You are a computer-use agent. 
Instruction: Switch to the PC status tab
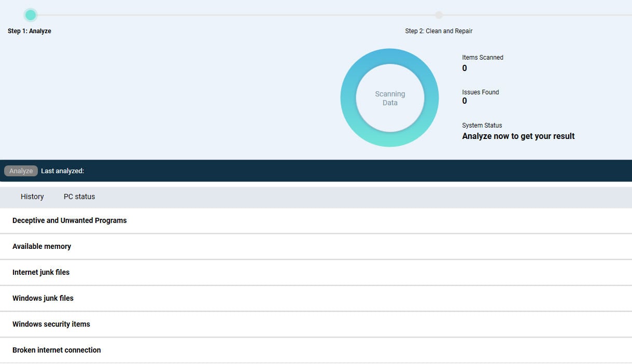79,197
